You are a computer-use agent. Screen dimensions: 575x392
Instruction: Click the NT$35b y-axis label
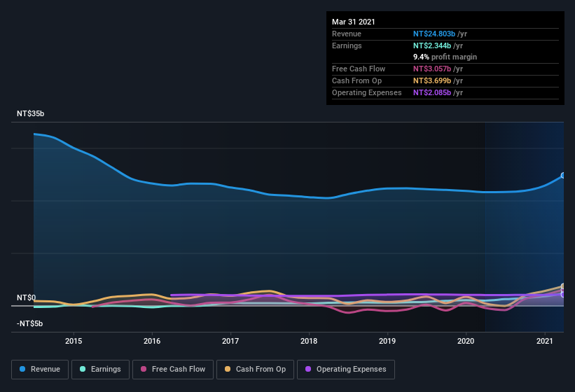tap(30, 113)
